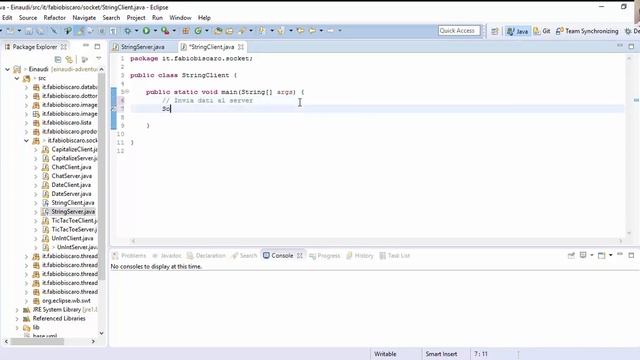The height and width of the screenshot is (360, 640).
Task: Open the Navigate menu
Action: pyautogui.click(x=84, y=18)
